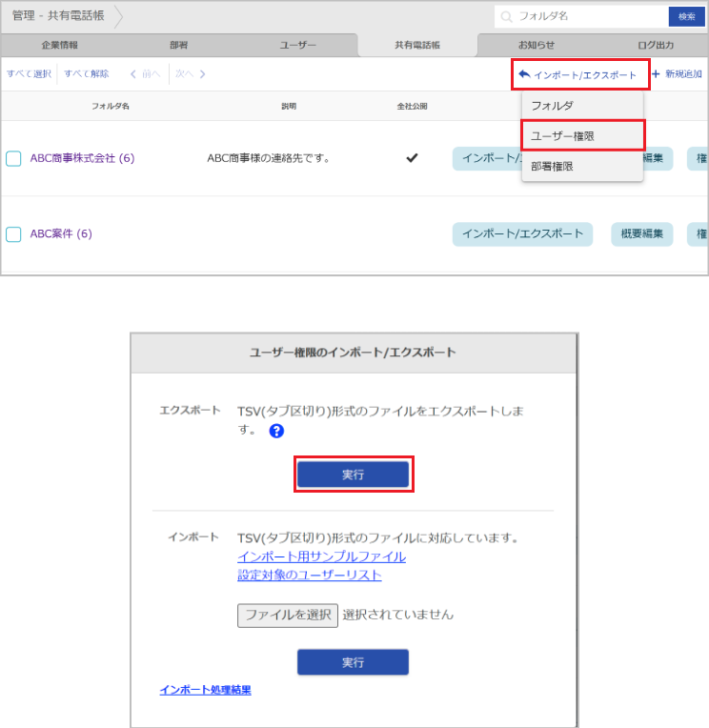Click the search magnifier icon in folder search

point(506,16)
